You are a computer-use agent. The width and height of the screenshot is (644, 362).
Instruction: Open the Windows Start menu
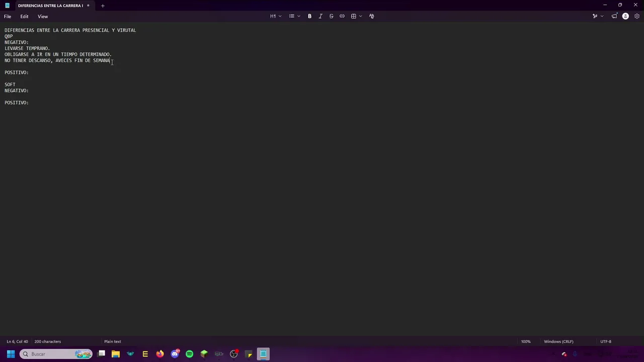click(x=11, y=354)
